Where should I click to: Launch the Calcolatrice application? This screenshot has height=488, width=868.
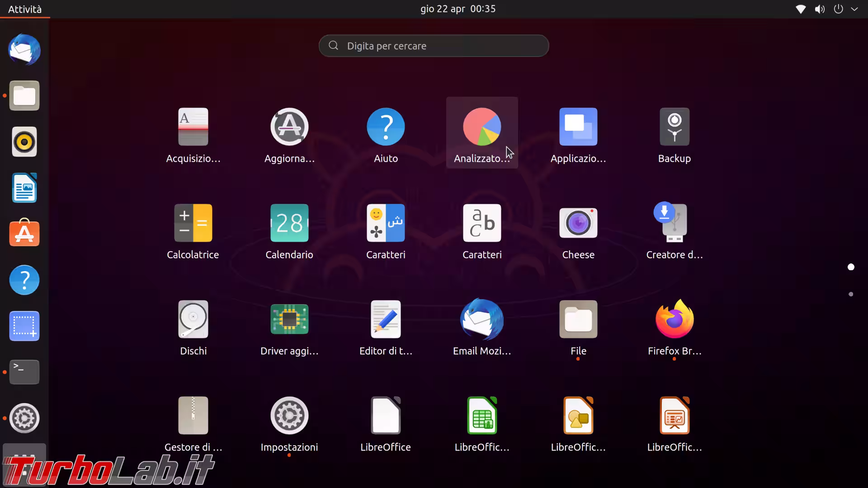click(x=193, y=224)
